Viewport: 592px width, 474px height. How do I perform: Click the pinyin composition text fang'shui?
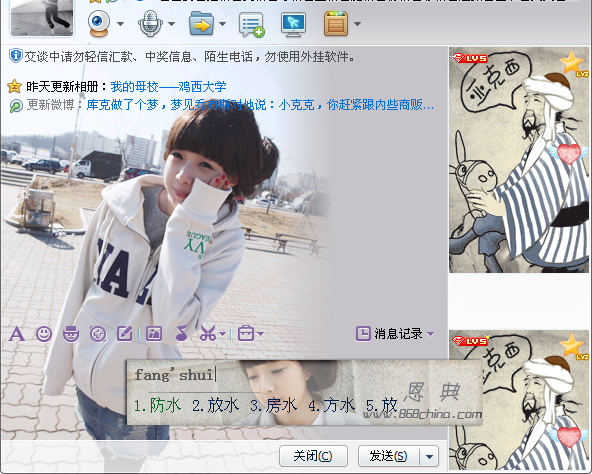[x=174, y=375]
